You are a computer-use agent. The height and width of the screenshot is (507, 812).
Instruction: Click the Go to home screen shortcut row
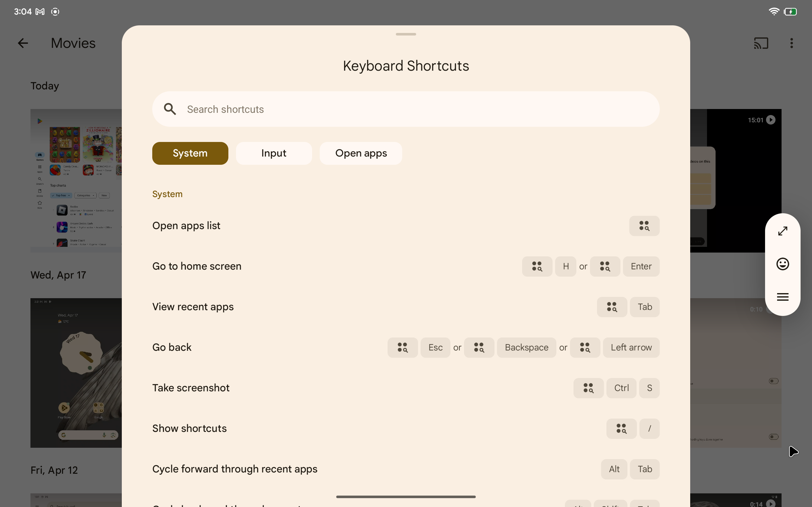406,266
